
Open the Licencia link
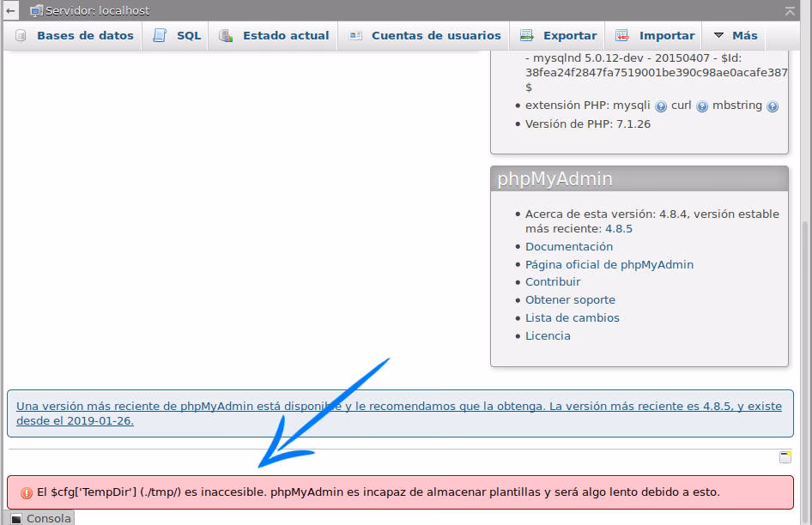(548, 336)
